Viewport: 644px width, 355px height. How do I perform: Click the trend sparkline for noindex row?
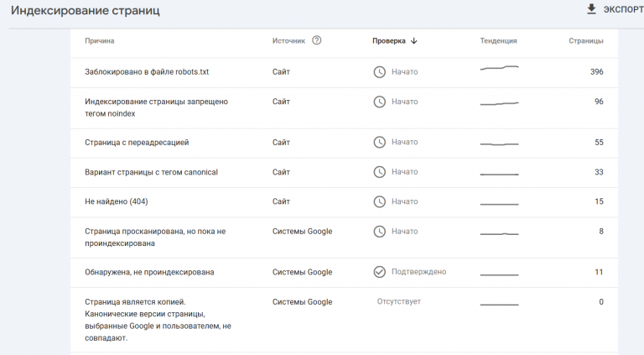pos(499,103)
